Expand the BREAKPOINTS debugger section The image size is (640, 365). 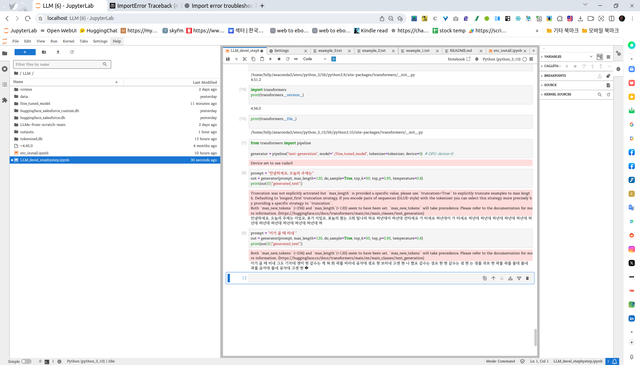tap(555, 76)
